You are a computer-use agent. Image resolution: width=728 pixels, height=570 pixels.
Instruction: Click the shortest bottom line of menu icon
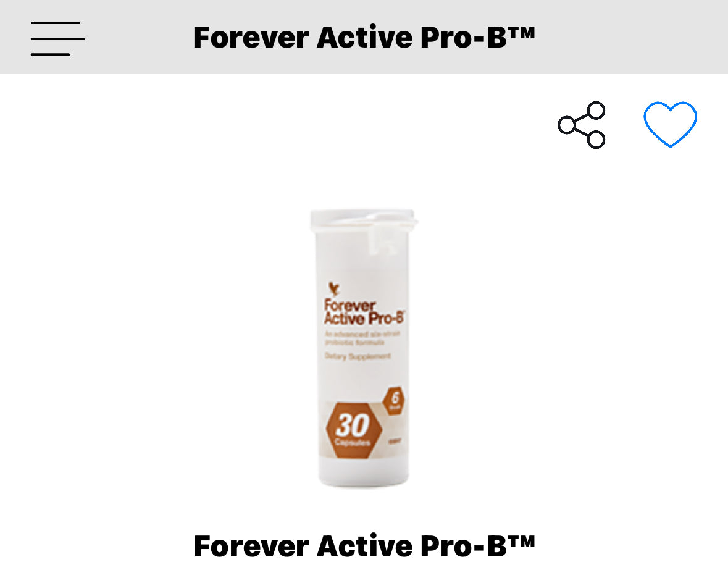click(51, 54)
